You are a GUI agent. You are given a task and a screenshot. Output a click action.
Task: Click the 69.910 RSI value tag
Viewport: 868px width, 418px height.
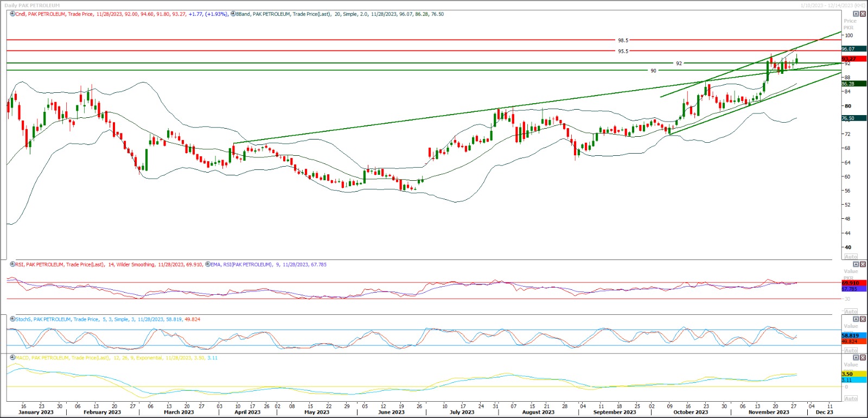(x=854, y=283)
